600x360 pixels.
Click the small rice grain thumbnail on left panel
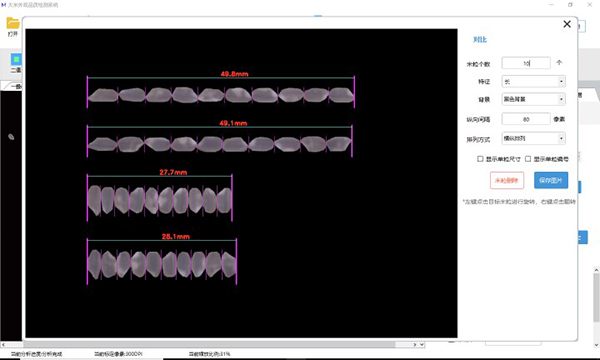tap(11, 137)
